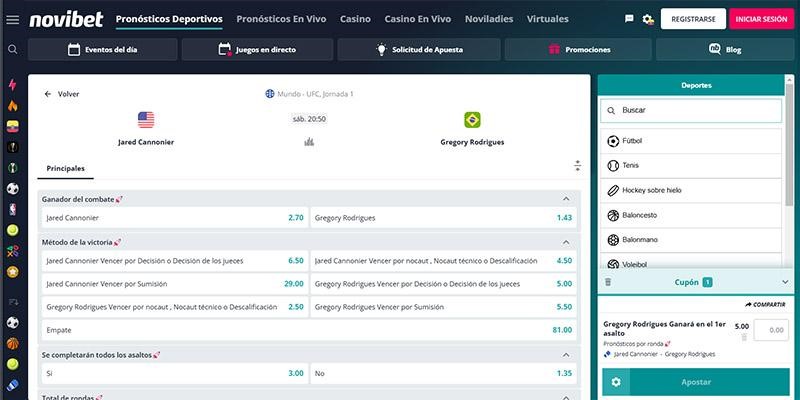Click the upper soccer ball sidebar icon

pyautogui.click(x=13, y=189)
